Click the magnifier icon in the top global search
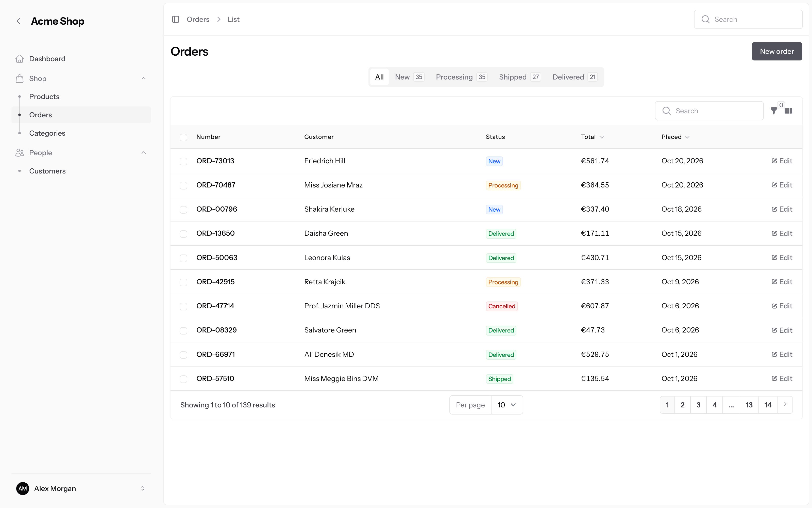Image resolution: width=812 pixels, height=508 pixels. click(x=706, y=20)
